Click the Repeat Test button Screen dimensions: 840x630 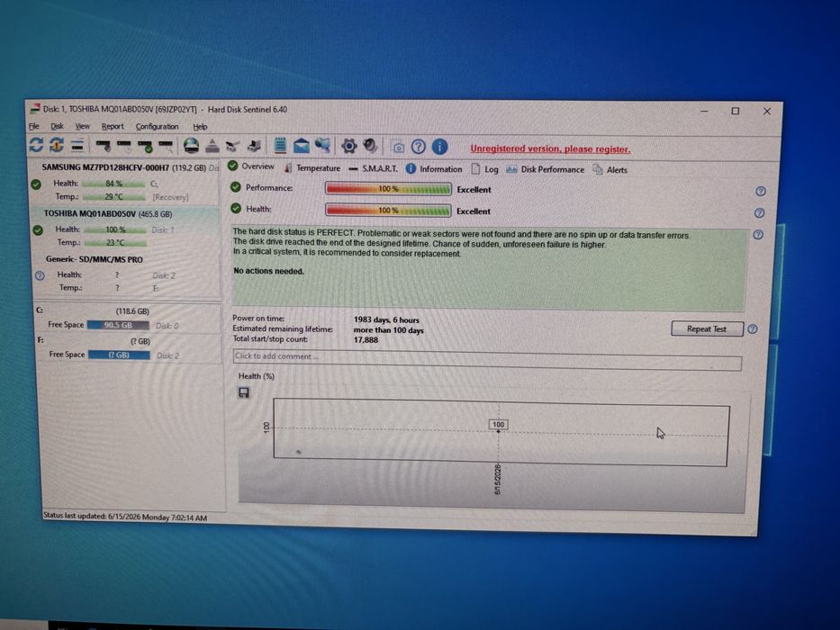707,328
